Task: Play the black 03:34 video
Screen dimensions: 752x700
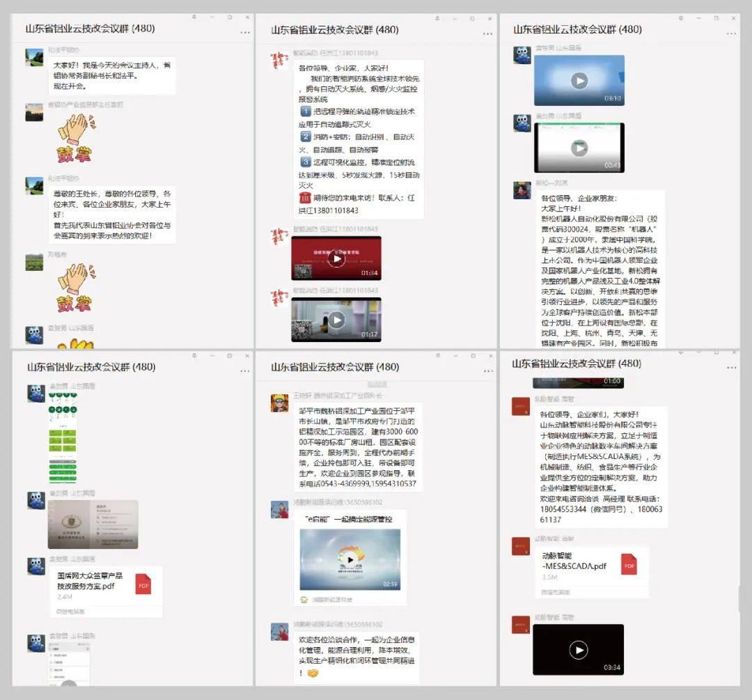Action: point(579,650)
